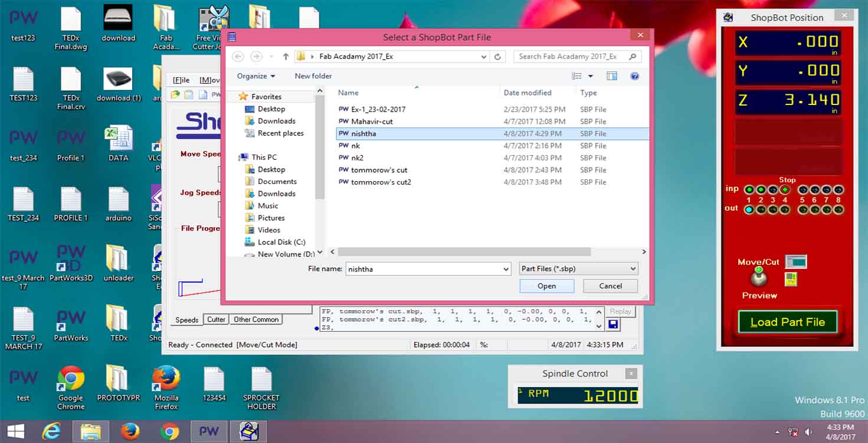Open Documents under This PC
The image size is (868, 443).
pos(277,182)
